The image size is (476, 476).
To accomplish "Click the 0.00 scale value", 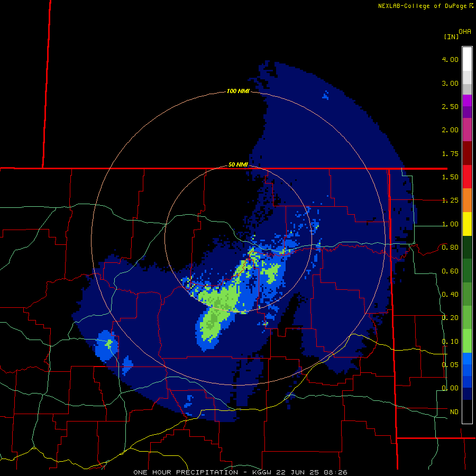I will pos(450,388).
